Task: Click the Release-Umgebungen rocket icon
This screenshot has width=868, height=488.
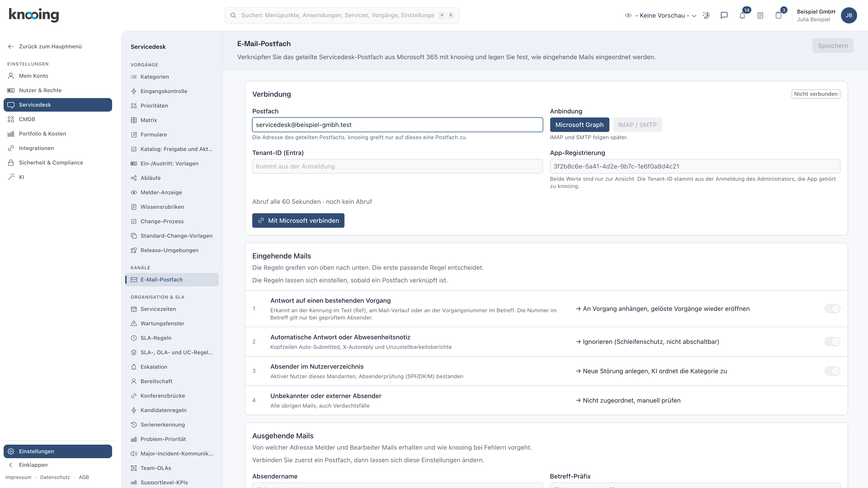Action: pyautogui.click(x=134, y=251)
